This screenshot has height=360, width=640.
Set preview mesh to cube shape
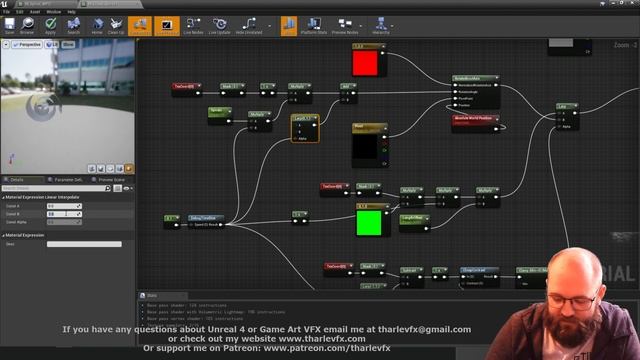(120, 169)
